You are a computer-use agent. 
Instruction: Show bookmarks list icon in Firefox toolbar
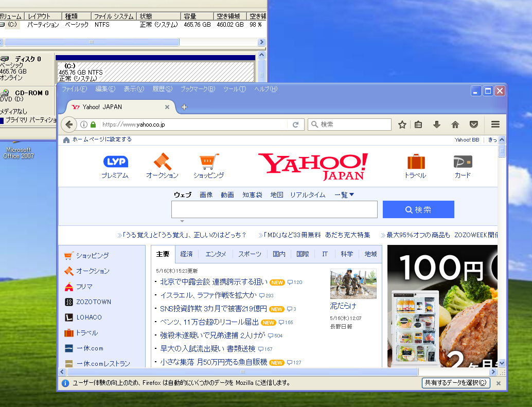[418, 125]
